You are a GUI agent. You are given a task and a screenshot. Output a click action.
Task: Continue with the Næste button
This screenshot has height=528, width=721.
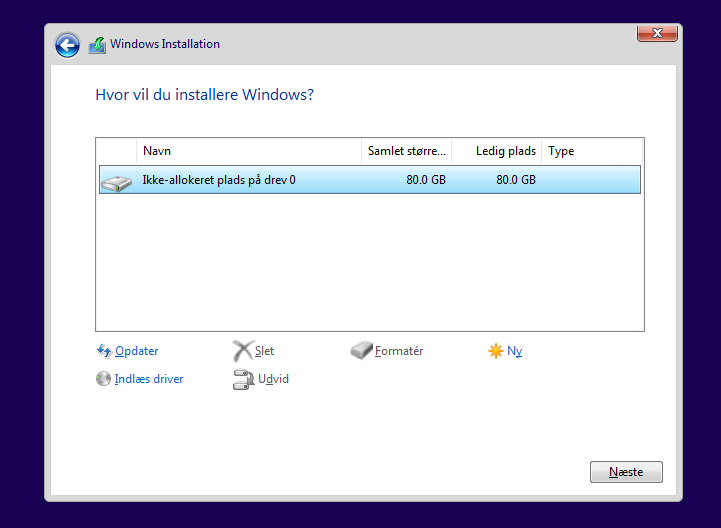tap(626, 472)
